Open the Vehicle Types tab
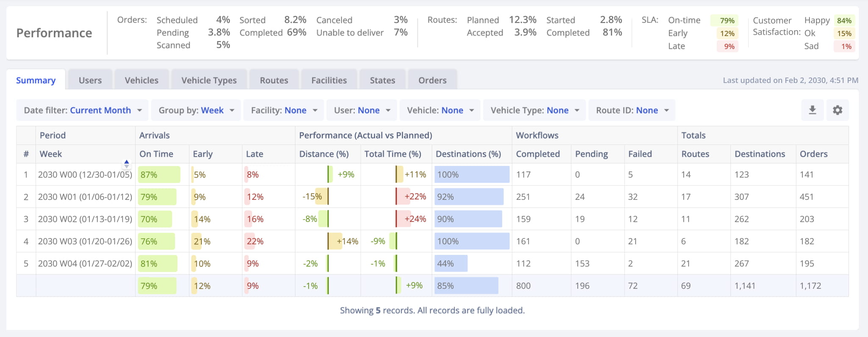 click(209, 80)
